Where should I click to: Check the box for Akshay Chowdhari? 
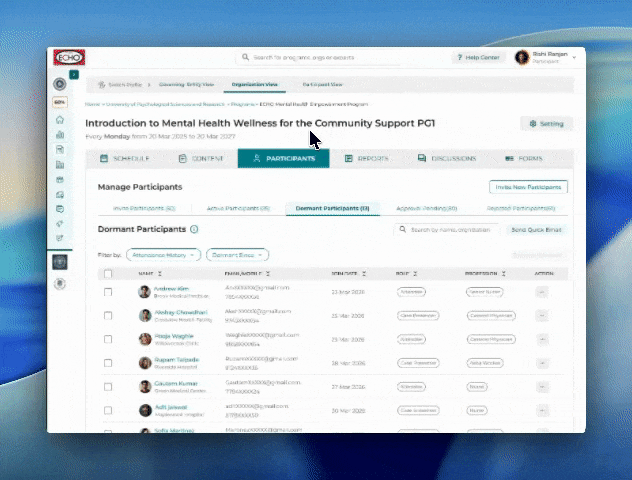[108, 316]
